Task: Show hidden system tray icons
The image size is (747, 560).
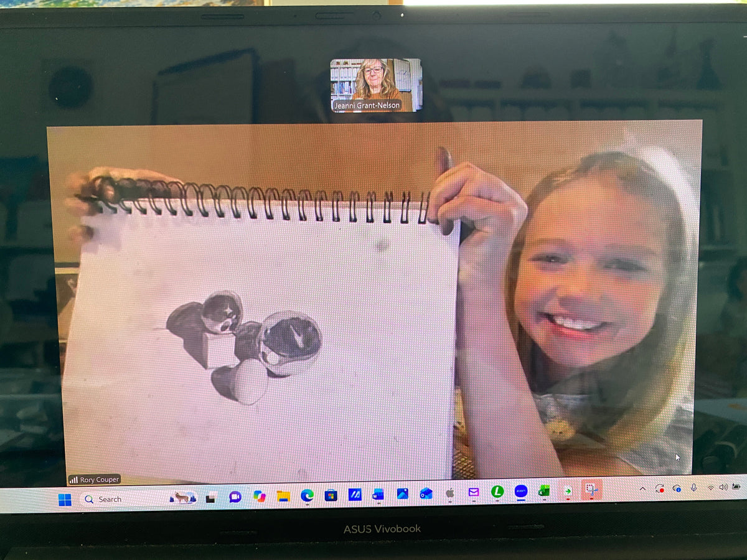Action: click(643, 489)
